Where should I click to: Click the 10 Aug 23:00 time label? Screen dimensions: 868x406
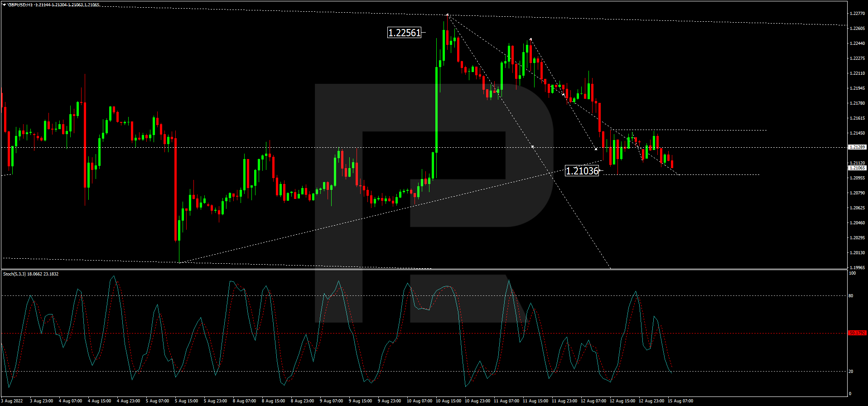pos(477,401)
